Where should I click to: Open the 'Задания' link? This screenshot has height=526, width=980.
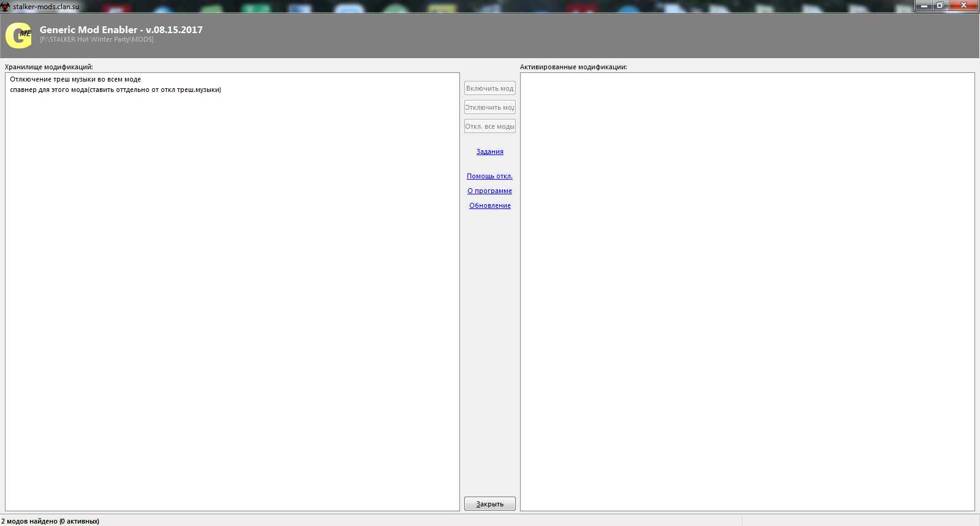click(489, 151)
